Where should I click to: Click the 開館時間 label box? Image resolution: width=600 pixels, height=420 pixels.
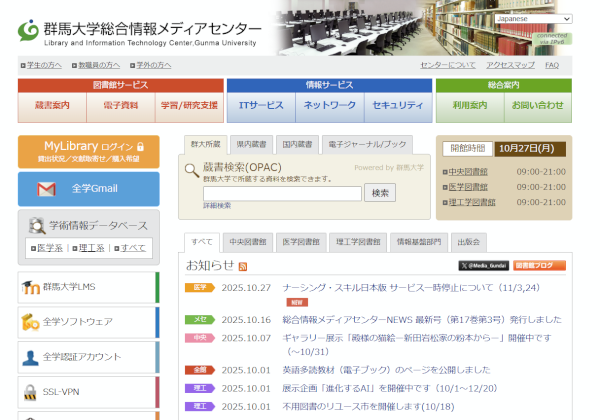[468, 149]
